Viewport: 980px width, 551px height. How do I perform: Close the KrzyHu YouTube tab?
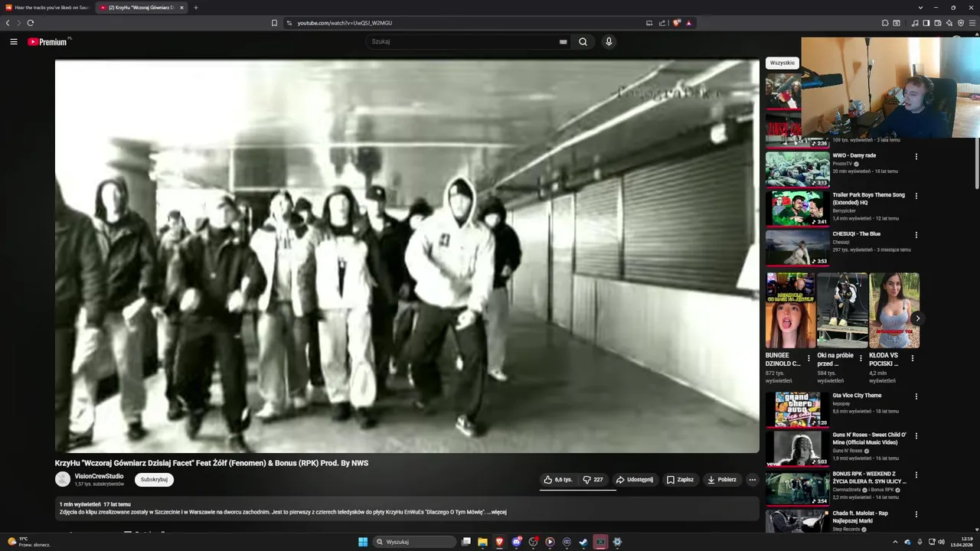(181, 8)
